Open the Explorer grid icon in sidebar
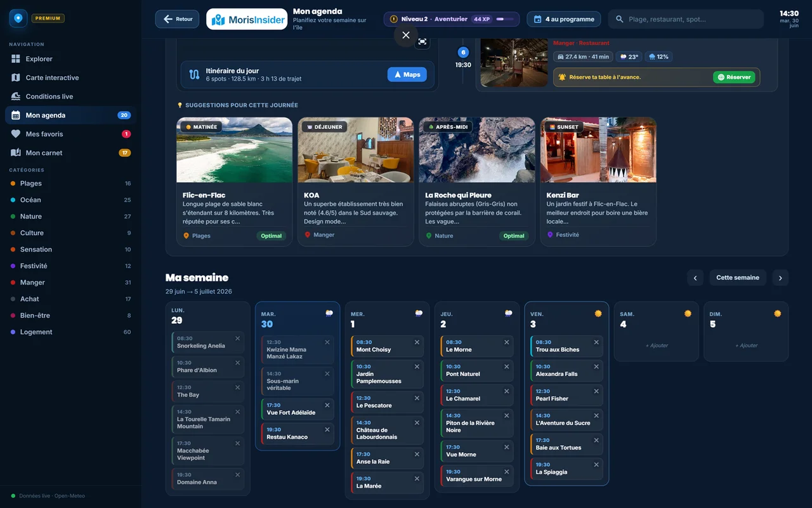812x508 pixels. 16,59
